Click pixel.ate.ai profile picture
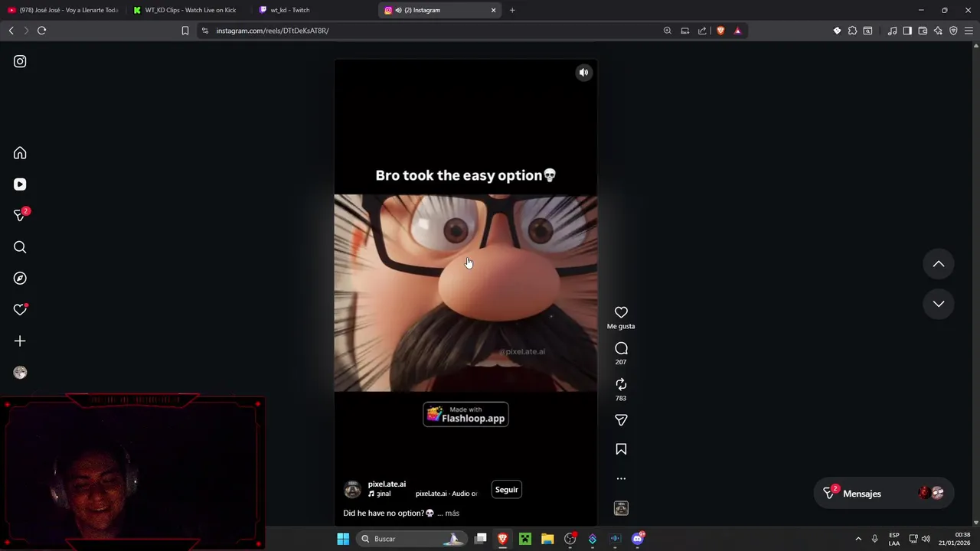980x551 pixels. click(352, 490)
